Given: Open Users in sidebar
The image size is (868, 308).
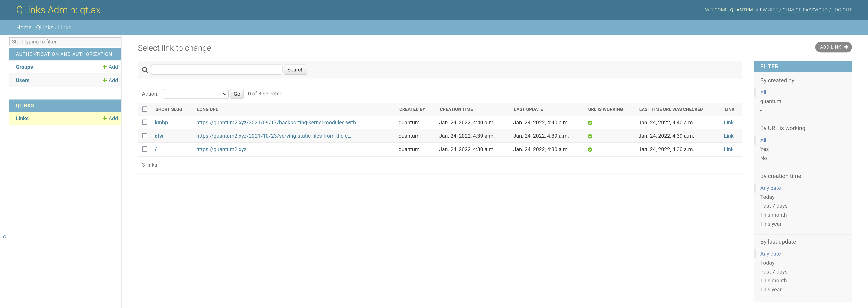Looking at the screenshot, I should coord(23,80).
